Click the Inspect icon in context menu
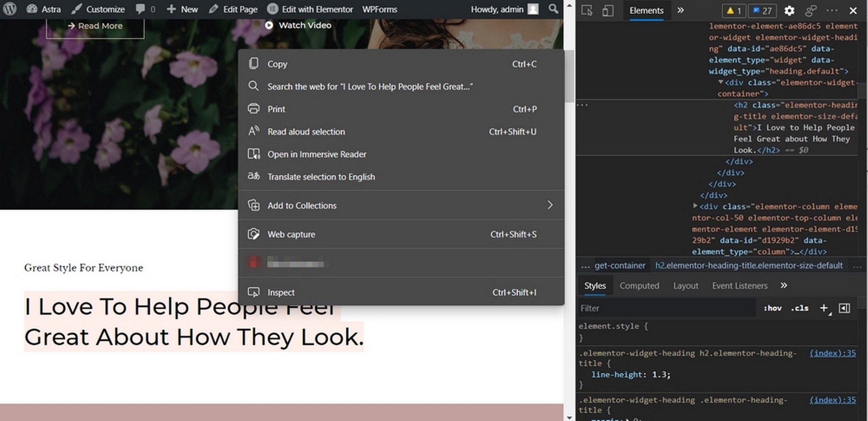Viewport: 868px width, 421px height. (x=254, y=292)
